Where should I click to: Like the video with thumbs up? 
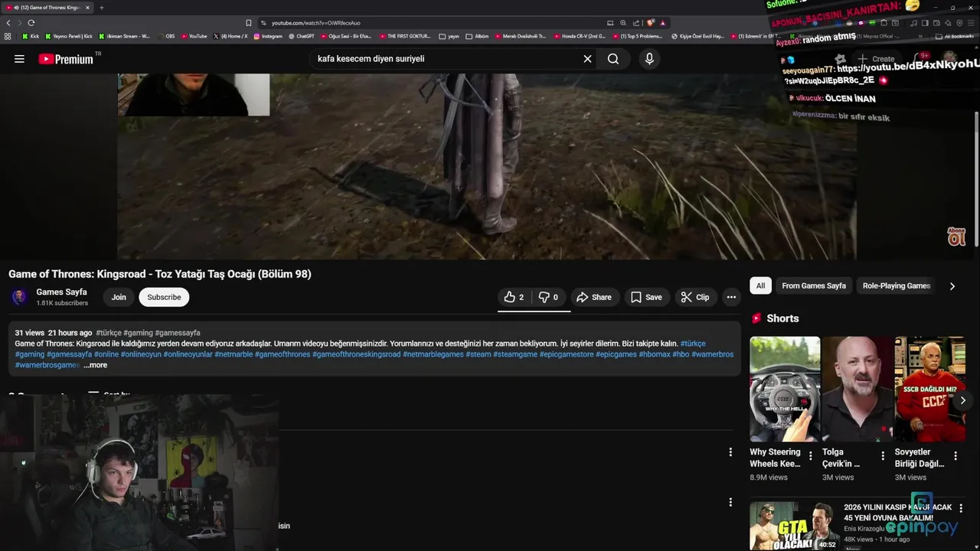click(514, 297)
